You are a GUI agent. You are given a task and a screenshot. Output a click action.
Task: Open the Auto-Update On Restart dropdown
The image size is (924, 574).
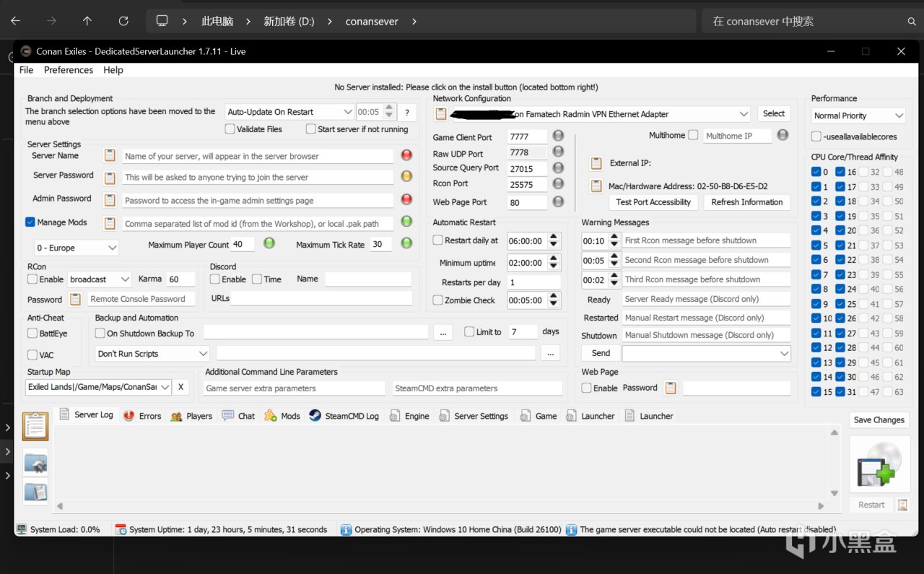[289, 112]
